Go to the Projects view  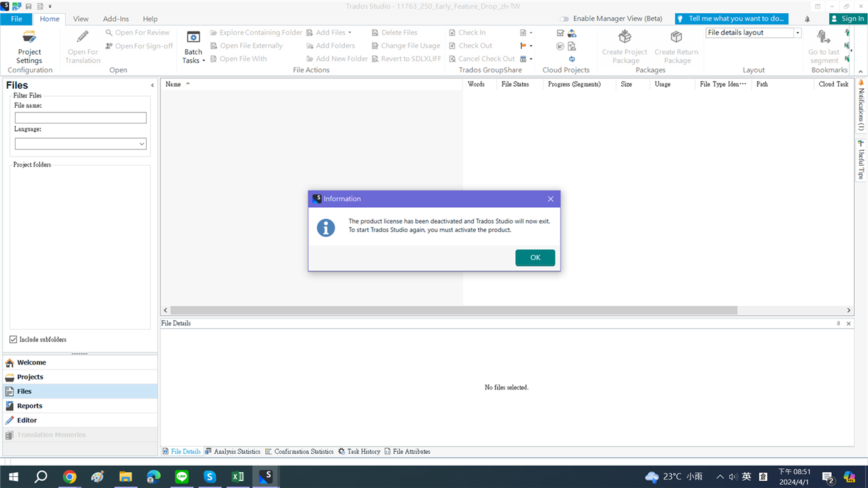coord(80,377)
